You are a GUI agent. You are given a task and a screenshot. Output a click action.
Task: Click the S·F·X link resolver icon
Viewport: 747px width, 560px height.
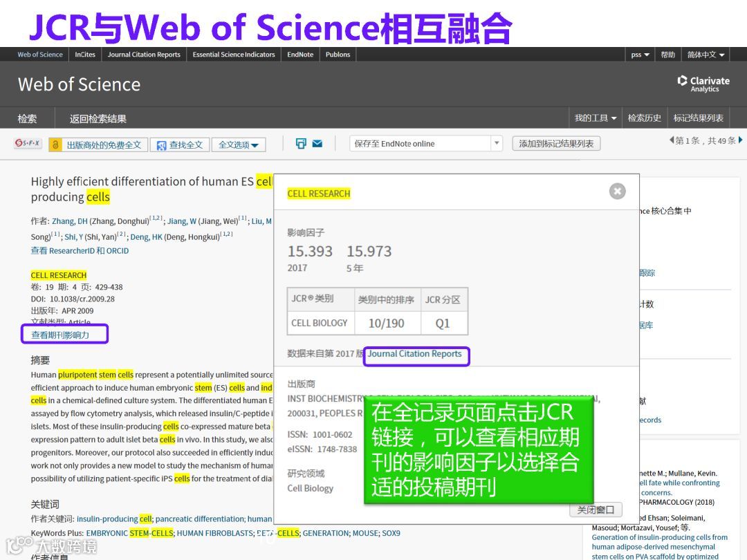[x=28, y=143]
